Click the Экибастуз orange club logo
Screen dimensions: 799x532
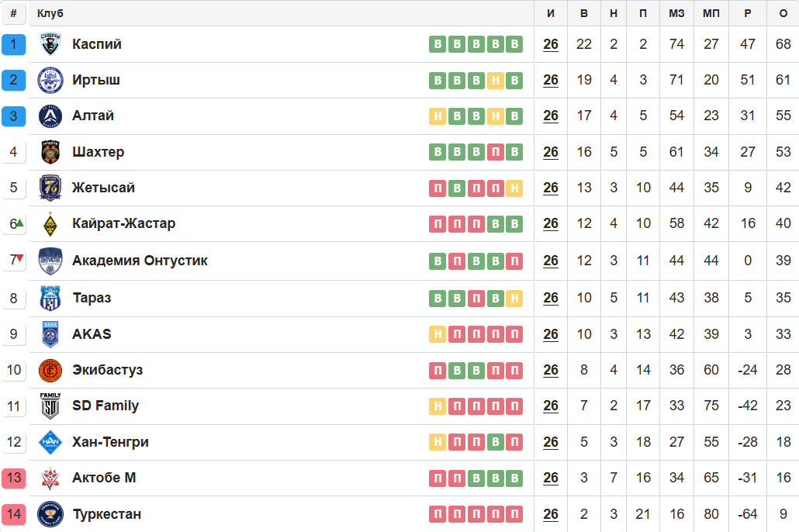pos(50,371)
